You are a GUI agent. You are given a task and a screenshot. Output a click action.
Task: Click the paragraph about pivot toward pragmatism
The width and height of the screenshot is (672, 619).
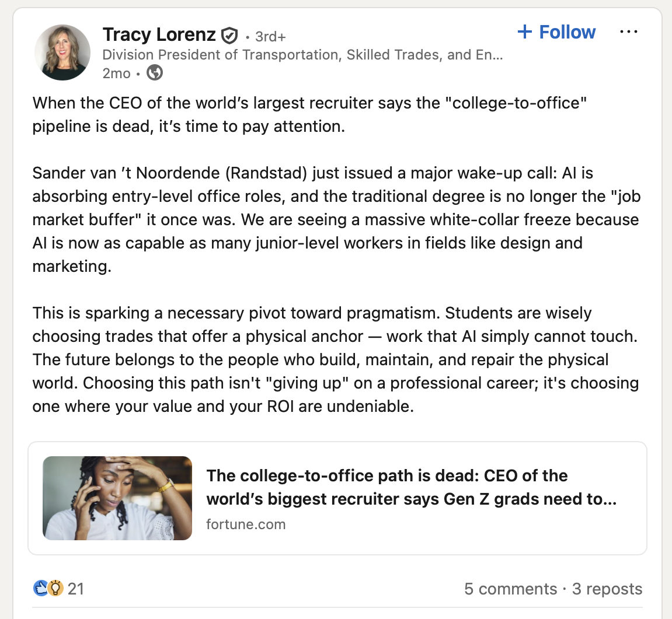click(x=336, y=359)
